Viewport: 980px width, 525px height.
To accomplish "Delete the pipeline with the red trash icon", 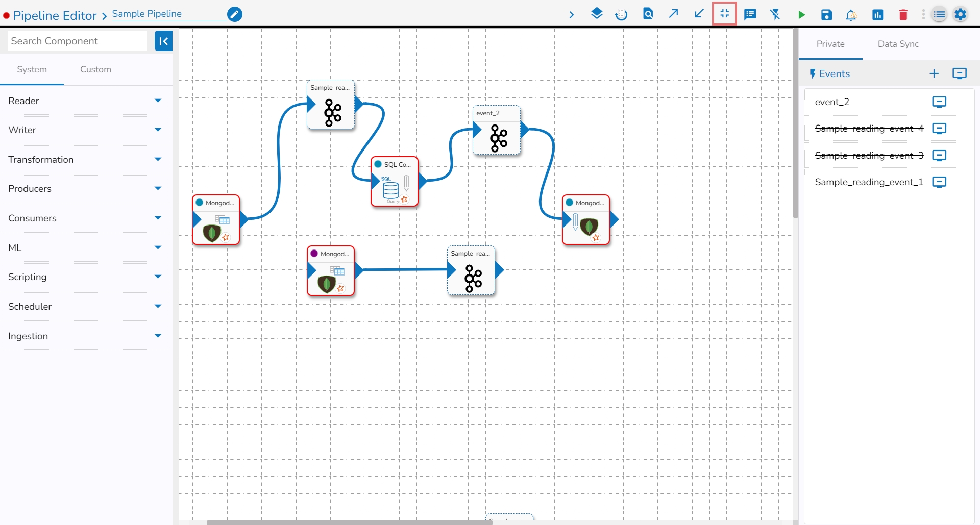I will coord(903,15).
